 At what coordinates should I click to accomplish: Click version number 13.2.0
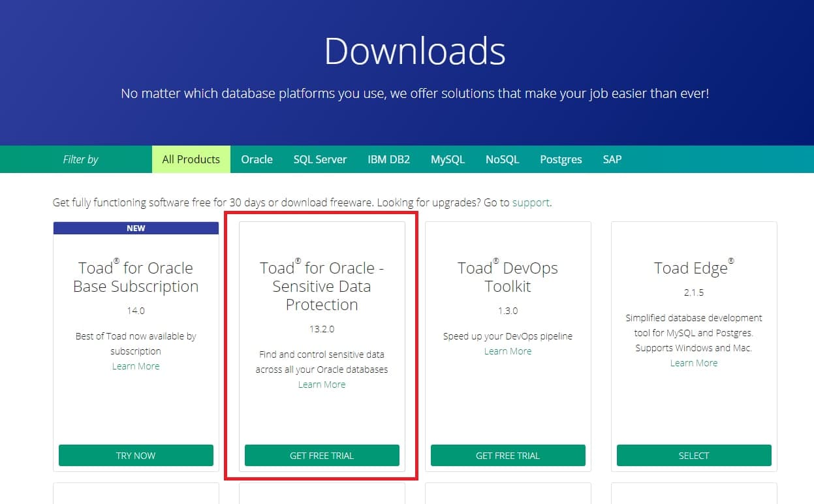[322, 329]
